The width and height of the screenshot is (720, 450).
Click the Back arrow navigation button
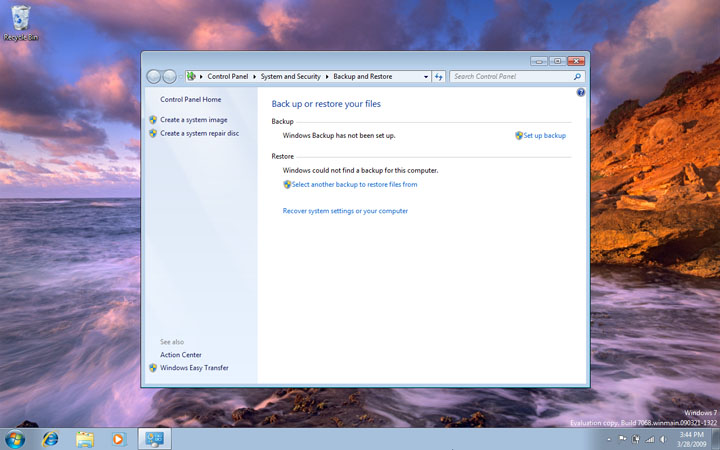pos(154,76)
